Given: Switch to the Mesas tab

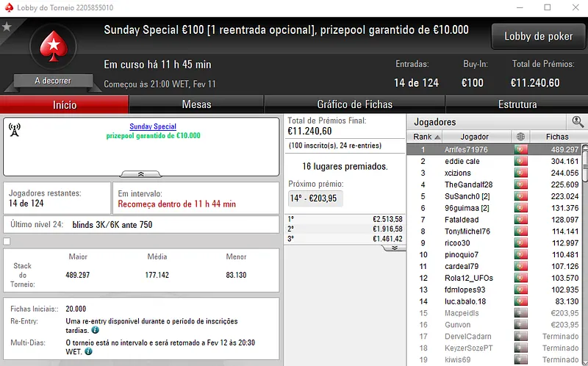Looking at the screenshot, I should tap(196, 104).
